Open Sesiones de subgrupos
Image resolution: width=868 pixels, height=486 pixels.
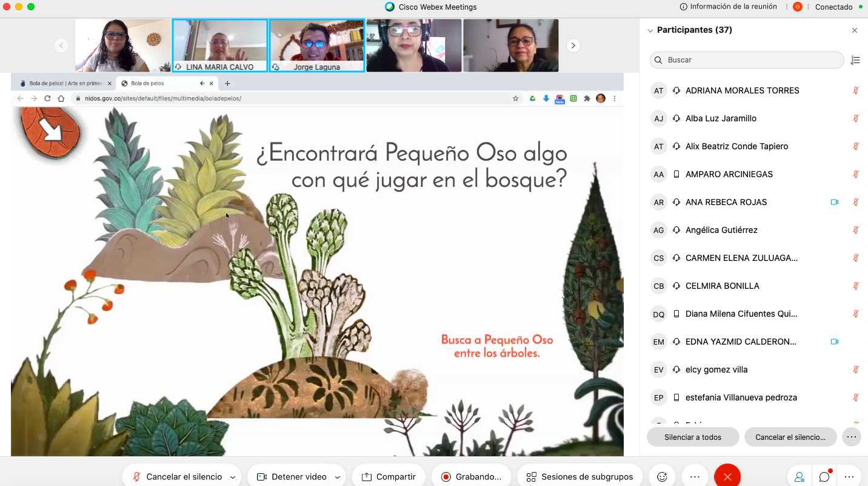[580, 477]
